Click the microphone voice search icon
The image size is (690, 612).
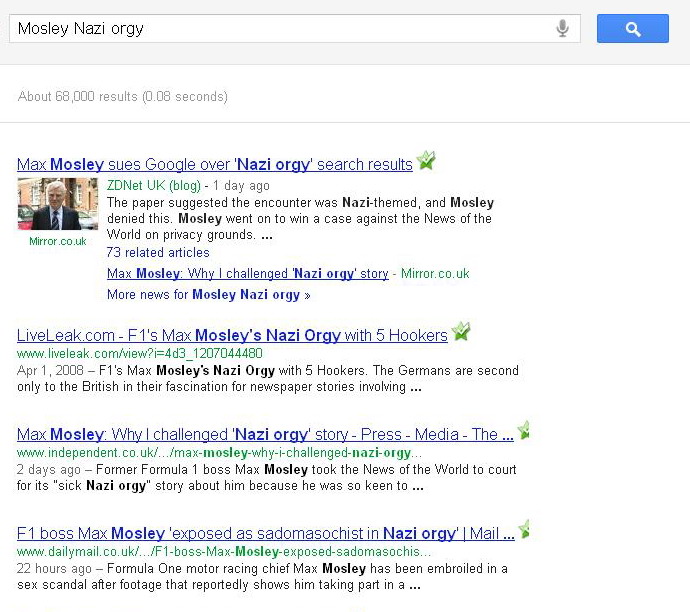(x=562, y=29)
